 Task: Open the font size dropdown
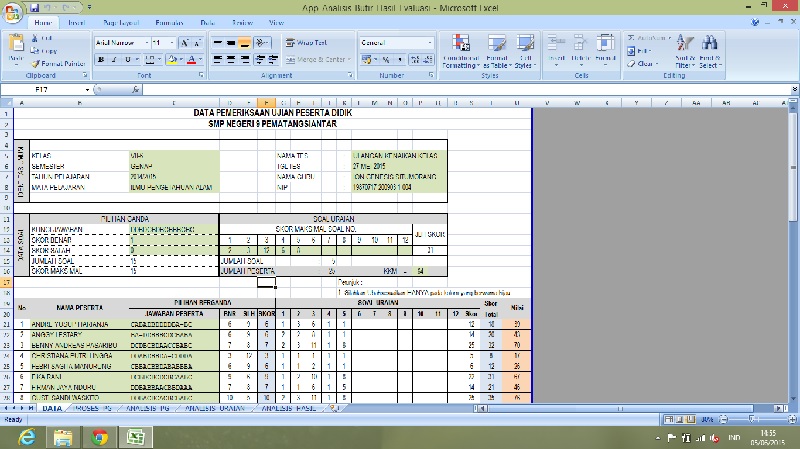172,43
